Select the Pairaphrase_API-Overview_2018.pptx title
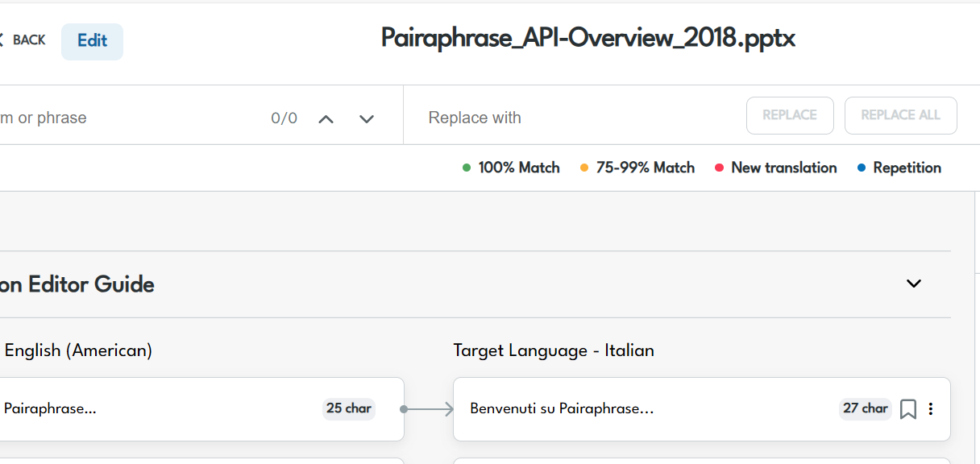Viewport: 980px width, 464px height. [x=587, y=39]
